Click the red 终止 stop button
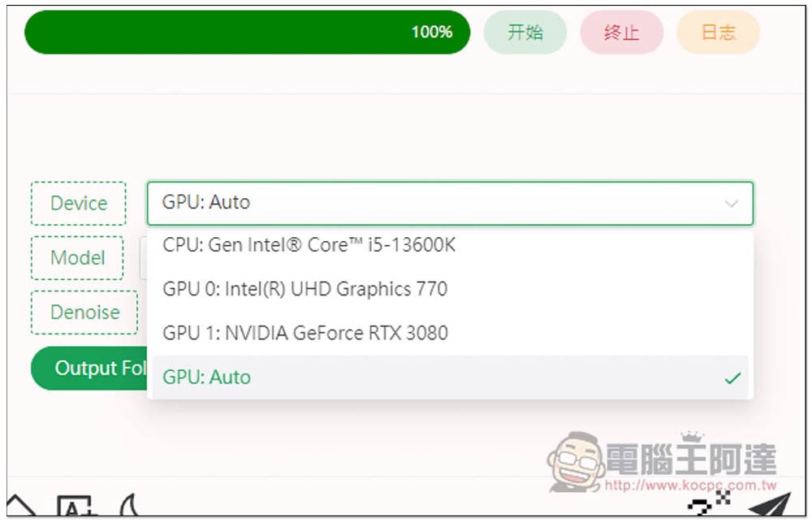812x522 pixels. 621,32
